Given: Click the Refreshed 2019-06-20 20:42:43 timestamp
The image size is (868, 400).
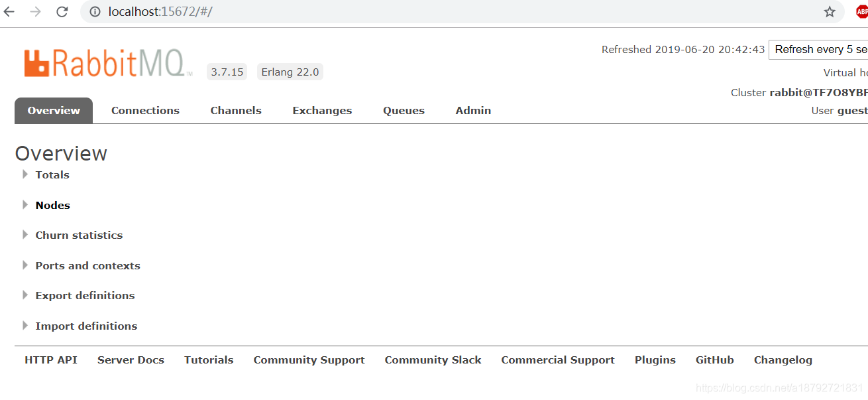Looking at the screenshot, I should coord(683,49).
